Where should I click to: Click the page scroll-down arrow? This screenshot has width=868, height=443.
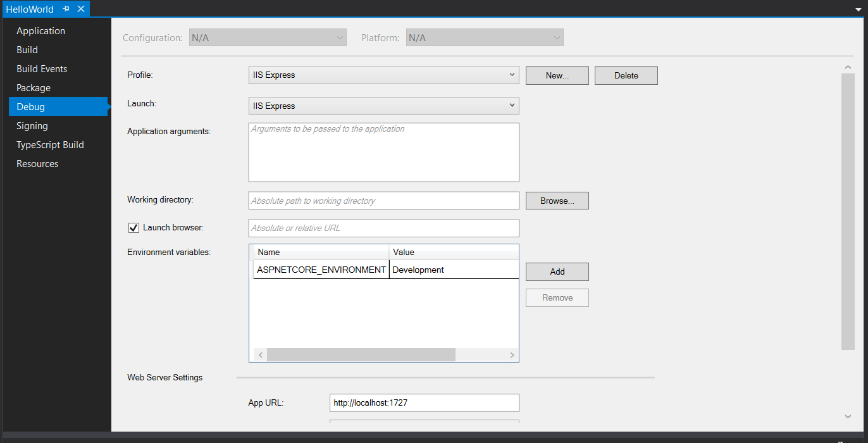pyautogui.click(x=848, y=416)
